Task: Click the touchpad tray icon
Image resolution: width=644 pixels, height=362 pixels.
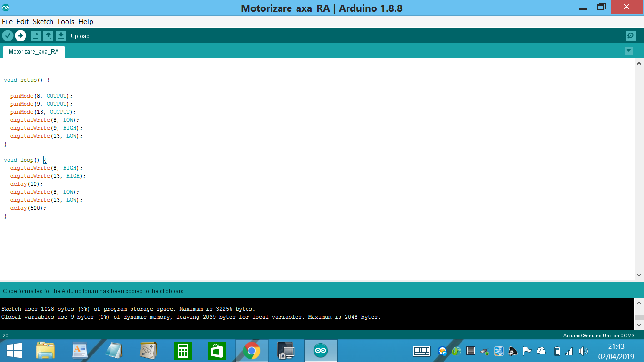Action: (470, 351)
